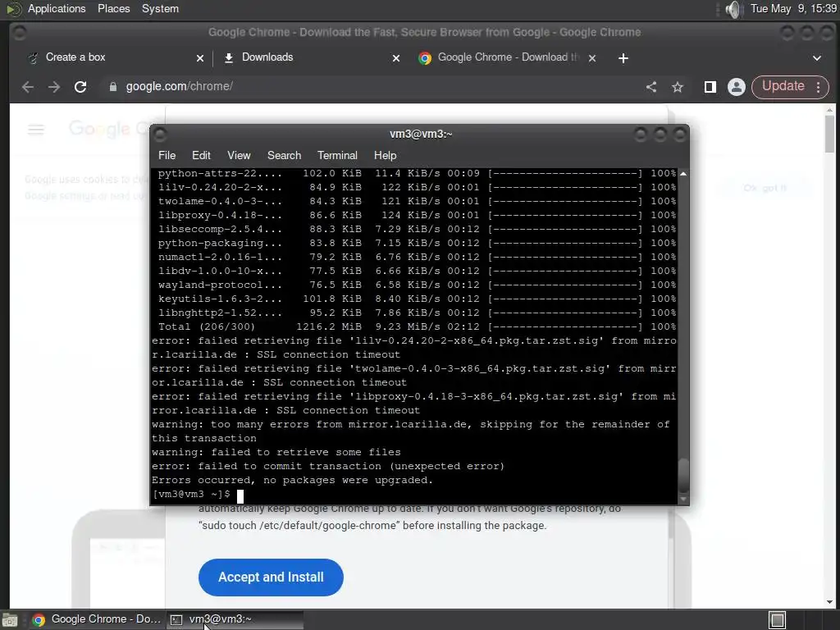
Task: Click the Chrome page scrollbar thumb
Action: coord(829,134)
